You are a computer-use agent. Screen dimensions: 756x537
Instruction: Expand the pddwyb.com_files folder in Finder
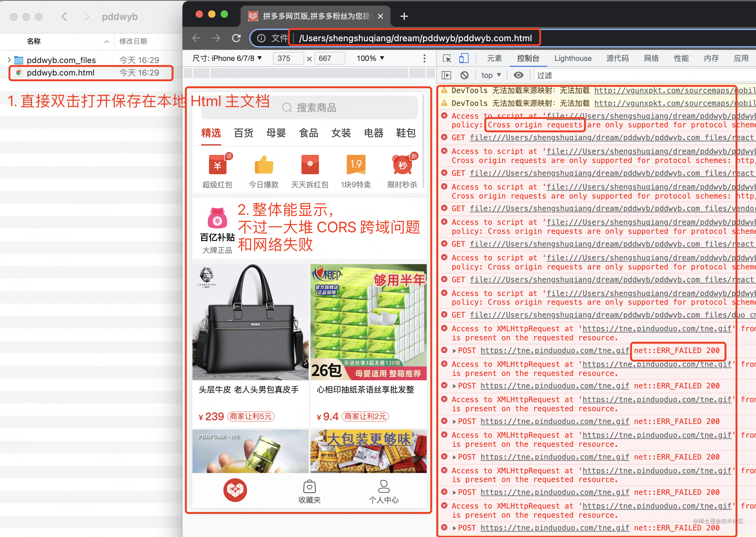[x=9, y=60]
